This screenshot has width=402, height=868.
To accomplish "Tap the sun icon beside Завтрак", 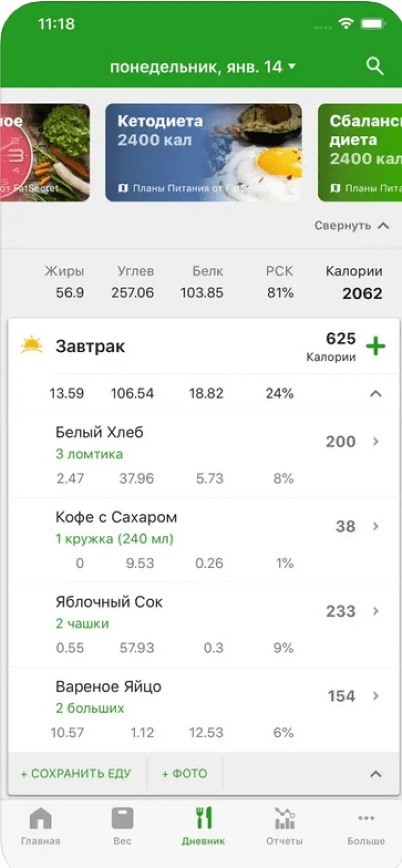I will (x=31, y=346).
